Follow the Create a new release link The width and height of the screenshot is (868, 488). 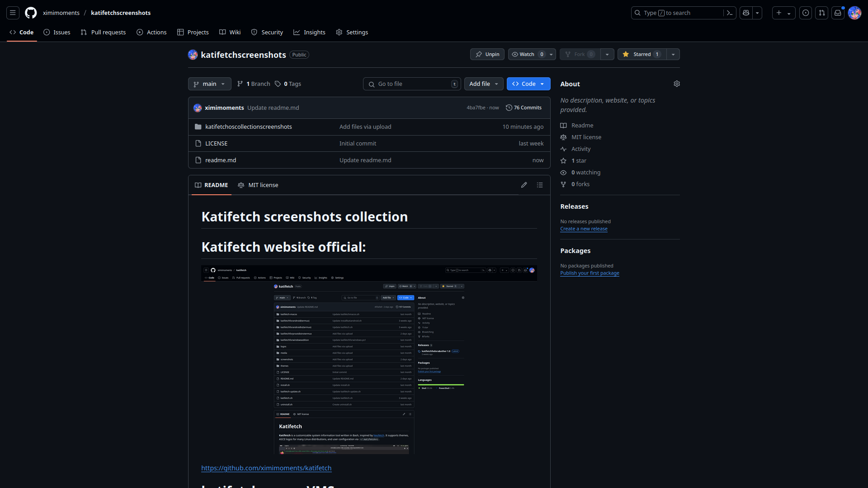tap(584, 229)
